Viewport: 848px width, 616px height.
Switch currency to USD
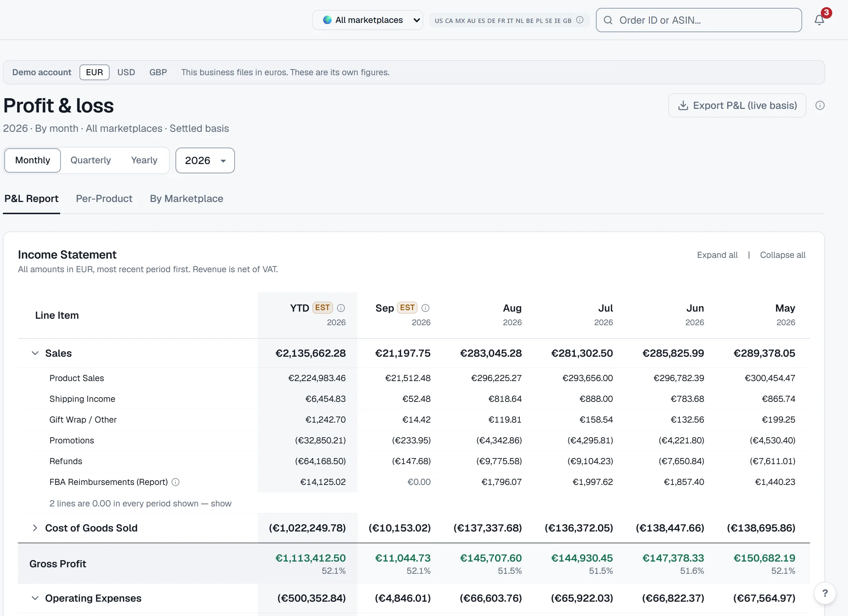pyautogui.click(x=126, y=72)
